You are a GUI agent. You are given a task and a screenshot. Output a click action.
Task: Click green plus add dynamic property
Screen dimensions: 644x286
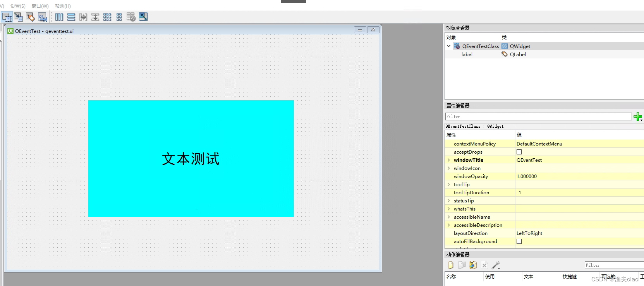coord(638,116)
